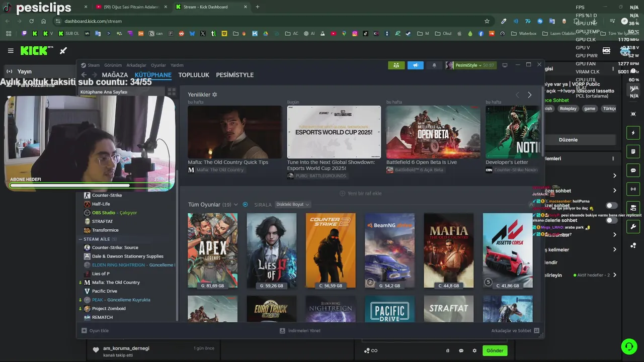The height and width of the screenshot is (362, 644).
Task: Expand Tüm Oyunlar collection dropdown
Action: point(235,205)
